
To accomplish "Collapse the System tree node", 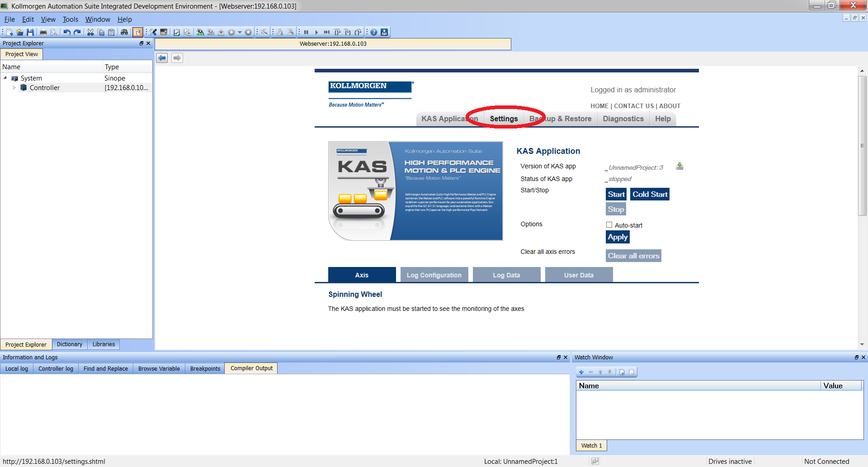I will 5,78.
